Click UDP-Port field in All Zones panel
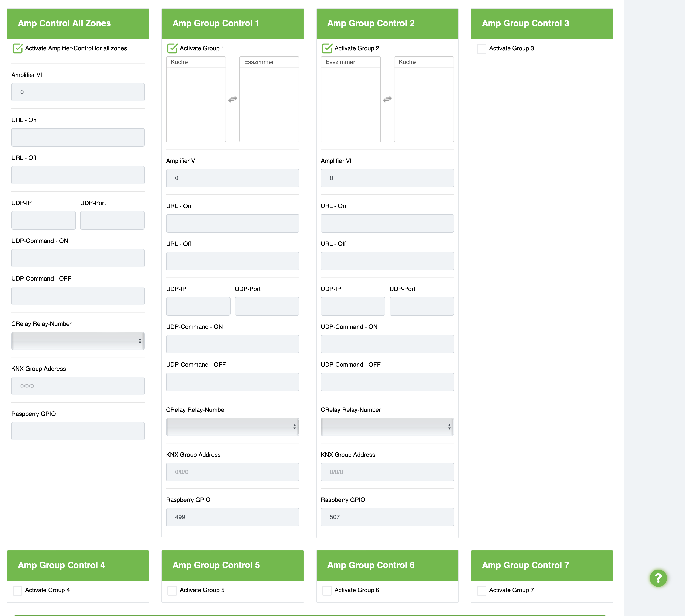Image resolution: width=685 pixels, height=616 pixels. point(112,220)
